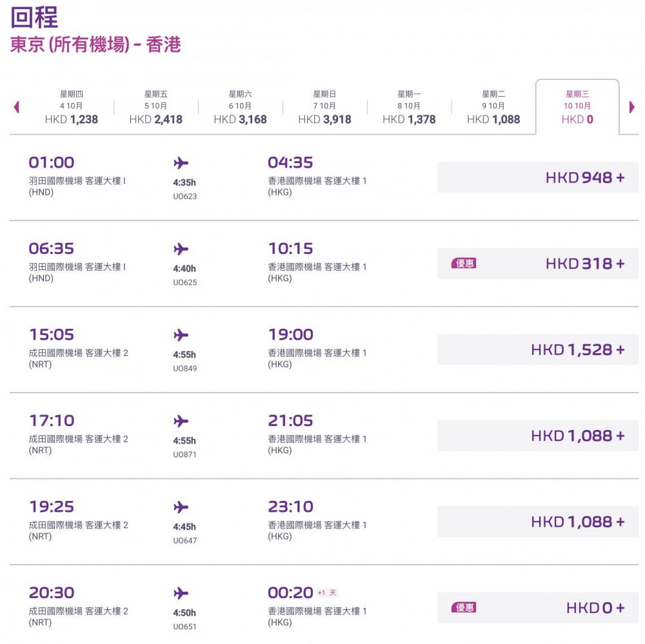Click the next dates right arrow
This screenshot has width=645, height=644.
point(631,107)
